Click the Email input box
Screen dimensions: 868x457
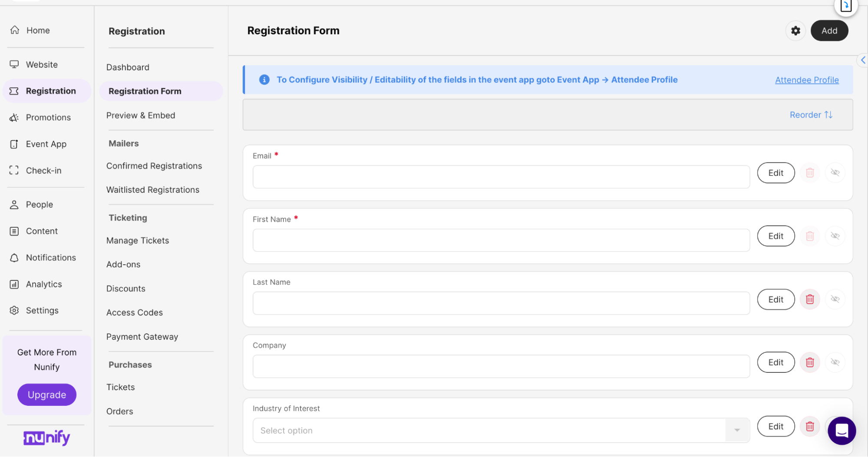[x=501, y=177]
